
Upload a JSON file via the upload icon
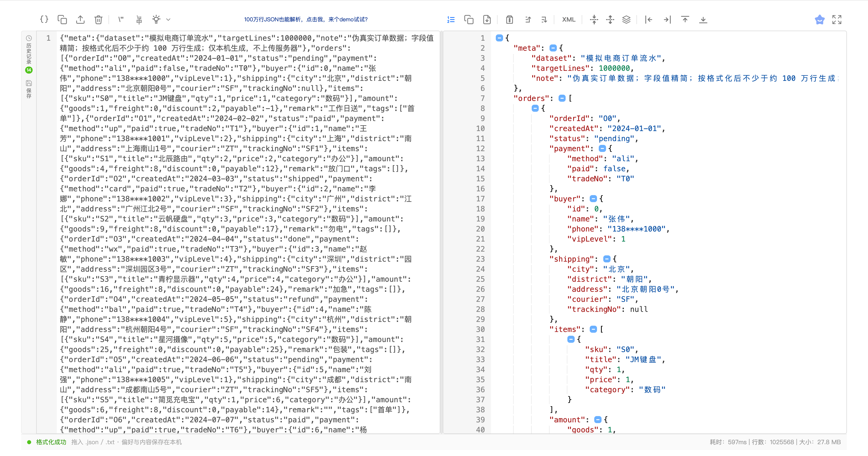pos(80,20)
